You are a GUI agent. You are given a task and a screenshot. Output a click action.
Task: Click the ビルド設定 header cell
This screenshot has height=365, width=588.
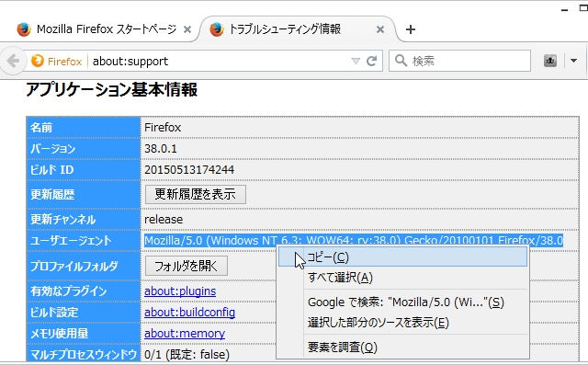coord(84,312)
